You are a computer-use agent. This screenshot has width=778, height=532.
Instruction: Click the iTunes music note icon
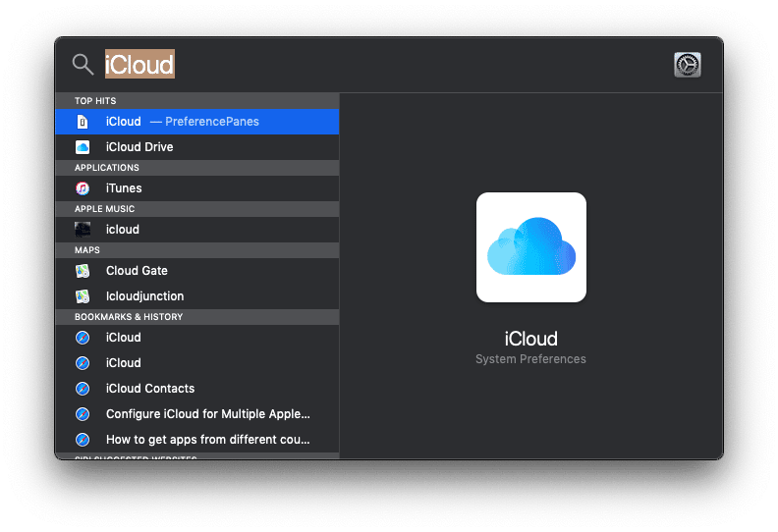83,188
